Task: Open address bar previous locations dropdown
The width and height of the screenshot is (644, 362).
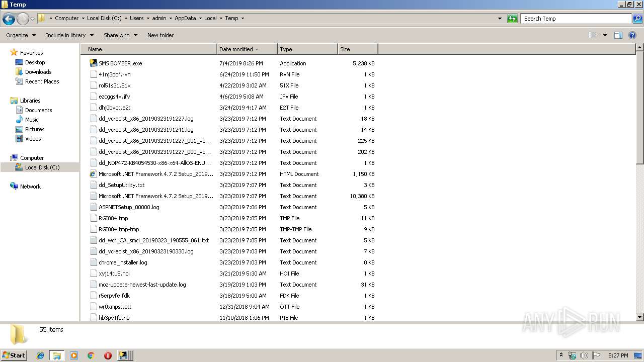Action: [x=500, y=19]
